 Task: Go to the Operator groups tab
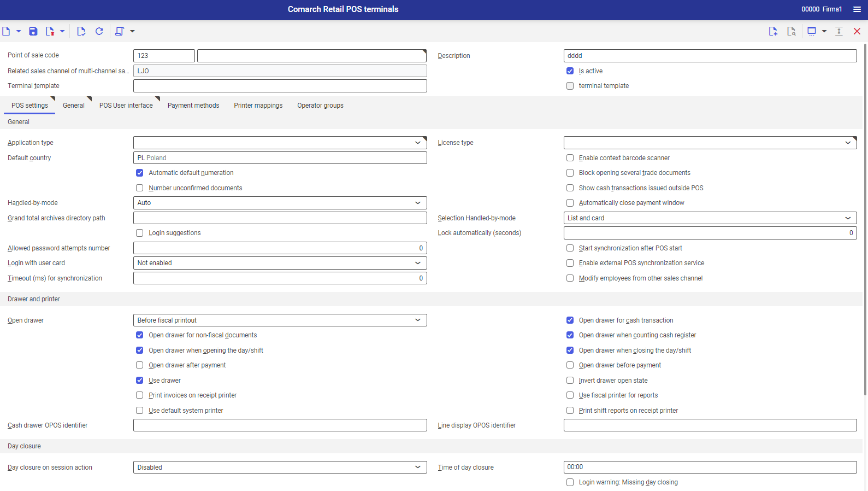pos(321,106)
